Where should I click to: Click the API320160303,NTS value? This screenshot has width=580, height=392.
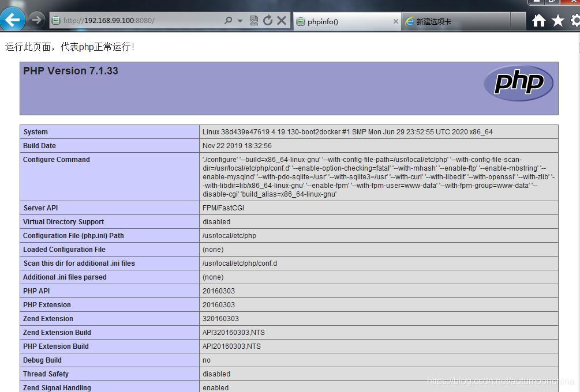click(x=233, y=333)
